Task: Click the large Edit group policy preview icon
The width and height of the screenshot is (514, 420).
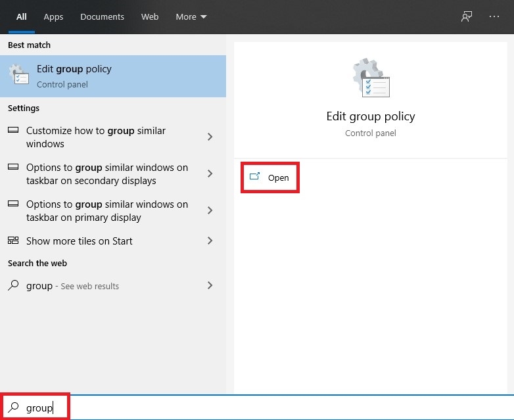Action: point(371,78)
